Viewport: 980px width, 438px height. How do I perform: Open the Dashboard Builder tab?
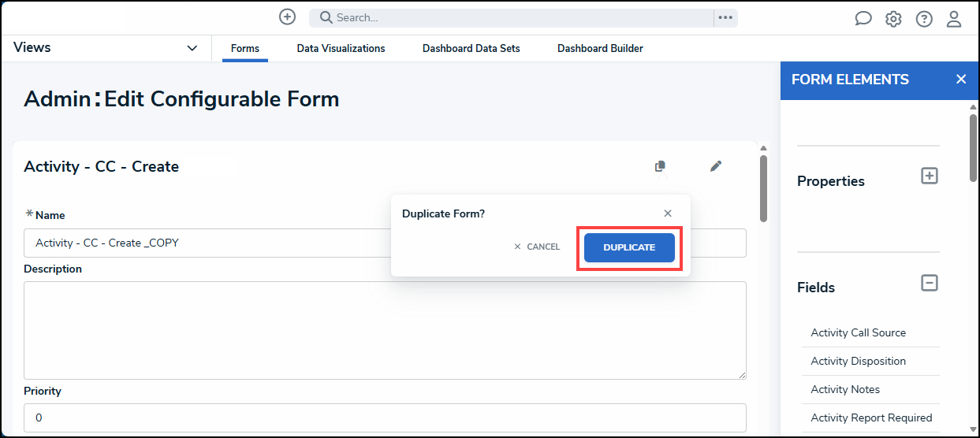[x=600, y=49]
